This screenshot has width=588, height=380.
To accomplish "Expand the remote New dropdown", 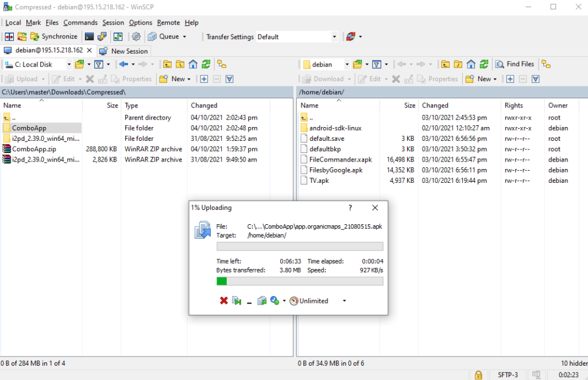I will [495, 79].
